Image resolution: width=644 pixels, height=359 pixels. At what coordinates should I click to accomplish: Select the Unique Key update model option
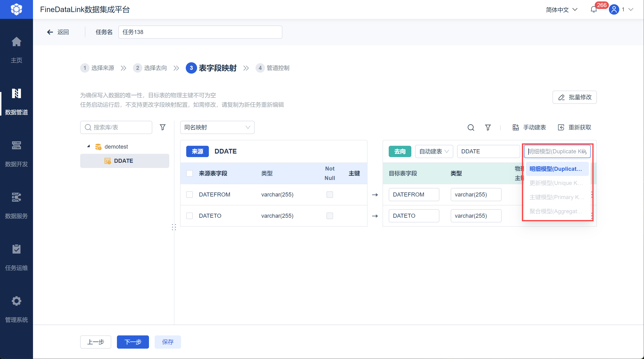click(556, 183)
